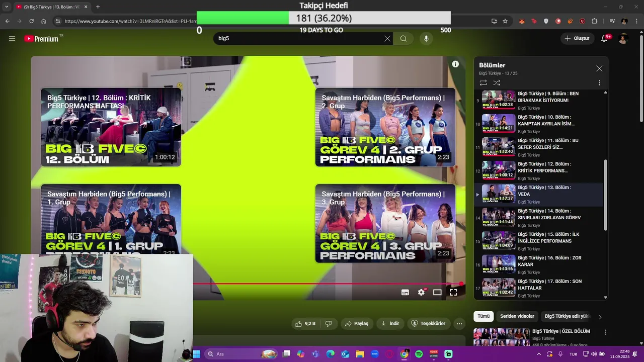
Task: Click the taskbar Ara search box
Action: [x=242, y=354]
